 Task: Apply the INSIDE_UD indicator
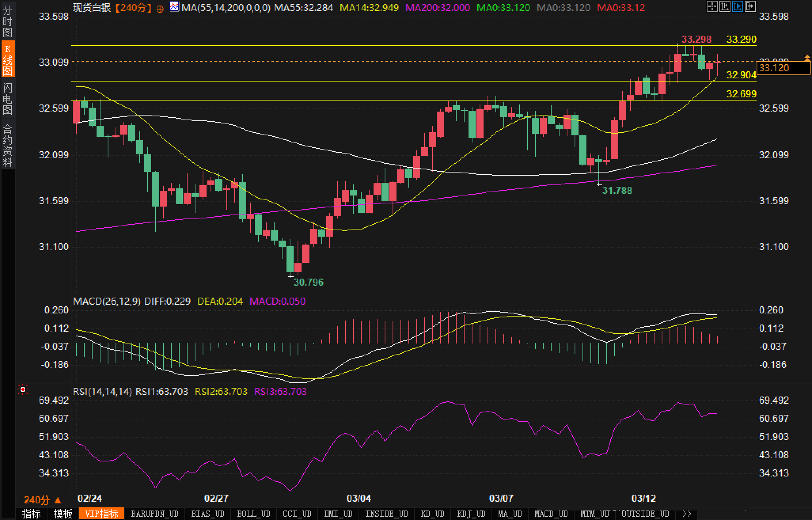pos(387,514)
